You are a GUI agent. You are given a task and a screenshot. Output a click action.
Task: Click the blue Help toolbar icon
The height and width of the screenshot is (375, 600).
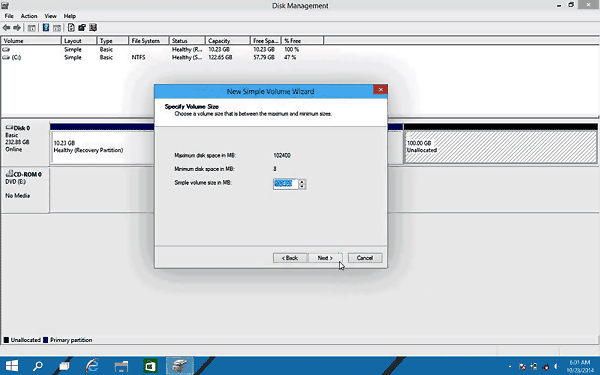(46, 28)
